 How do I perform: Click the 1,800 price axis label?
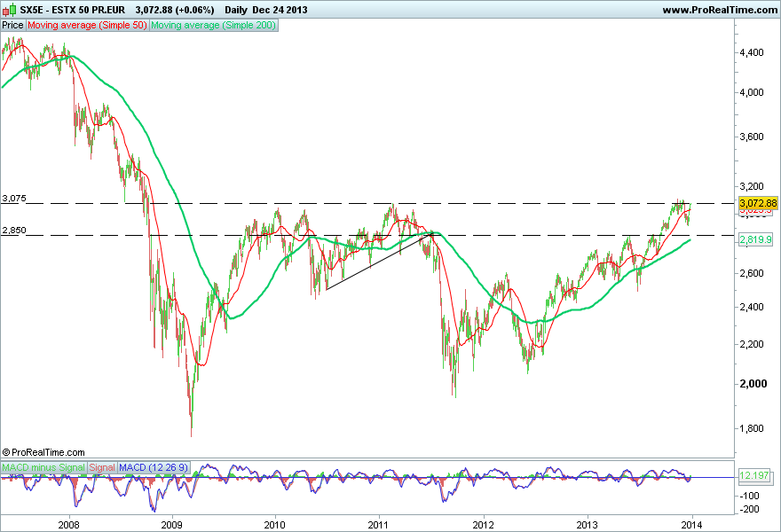tap(752, 428)
